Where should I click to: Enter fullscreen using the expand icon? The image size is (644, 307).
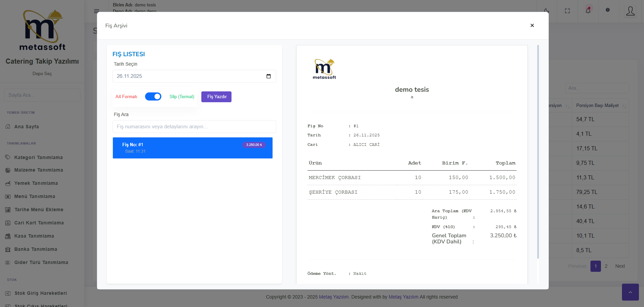point(567,11)
